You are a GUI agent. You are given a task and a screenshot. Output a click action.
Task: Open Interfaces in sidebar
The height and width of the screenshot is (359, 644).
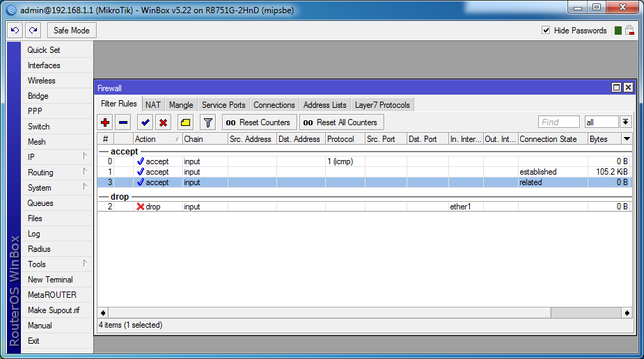pos(44,65)
